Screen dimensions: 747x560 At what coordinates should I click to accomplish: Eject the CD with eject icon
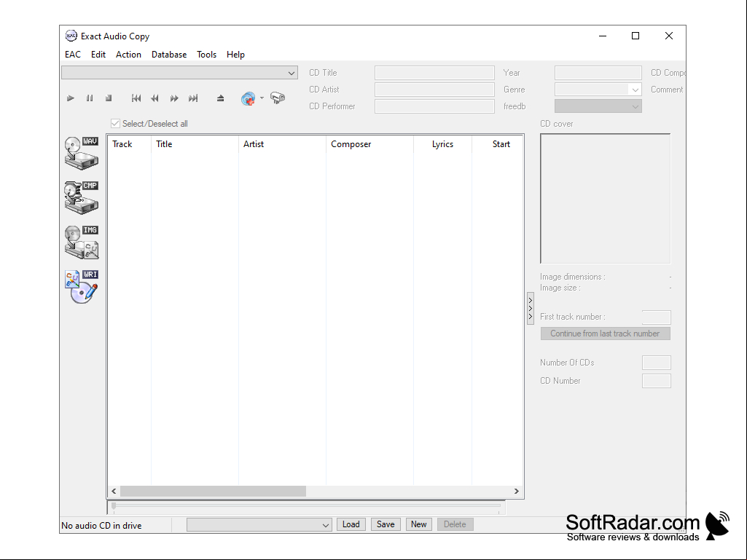pos(220,98)
